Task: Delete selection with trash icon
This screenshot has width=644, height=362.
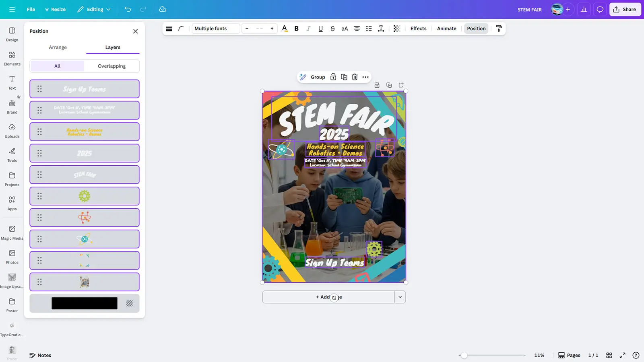Action: click(355, 77)
